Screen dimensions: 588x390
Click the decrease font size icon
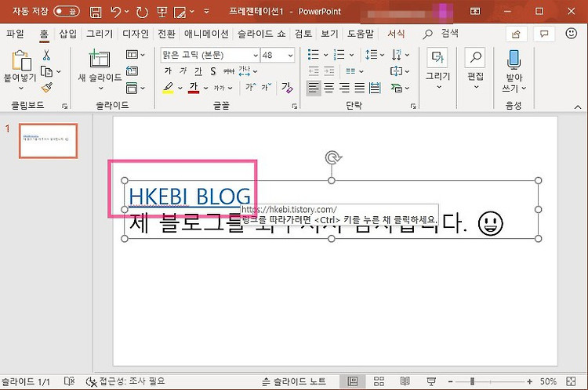[x=267, y=88]
